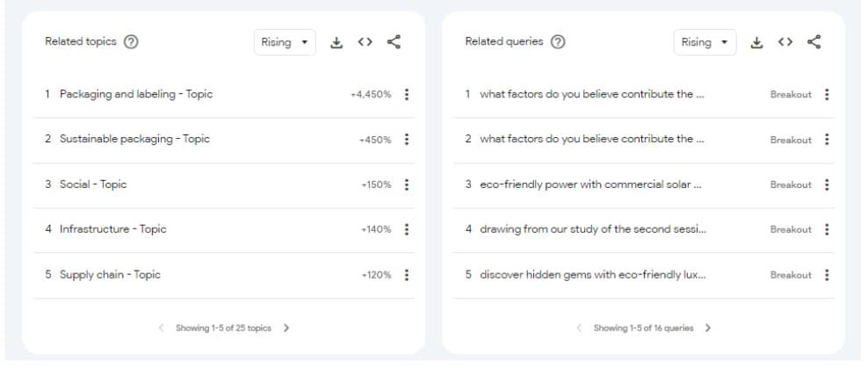
Task: Open help icon next to Related topics
Action: tap(132, 42)
